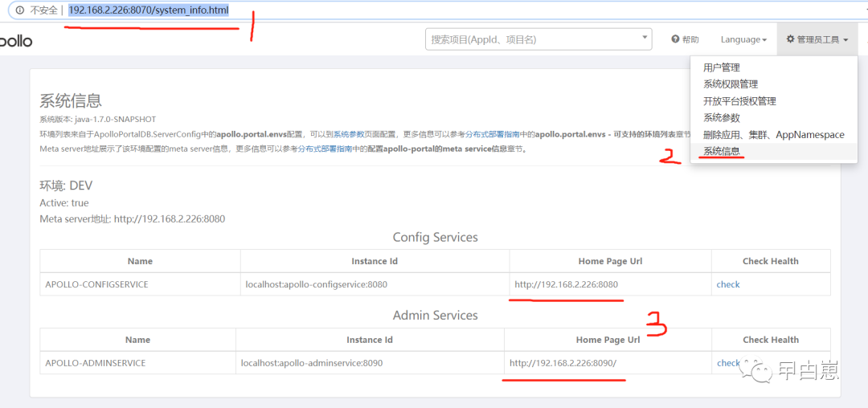
Task: Click the admin tools gear icon
Action: pyautogui.click(x=791, y=39)
